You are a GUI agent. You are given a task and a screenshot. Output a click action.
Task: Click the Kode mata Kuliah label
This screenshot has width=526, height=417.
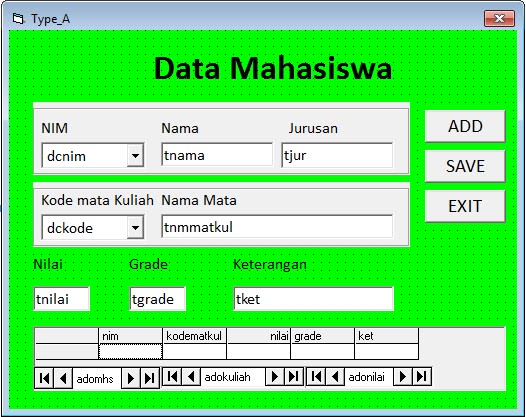[97, 200]
